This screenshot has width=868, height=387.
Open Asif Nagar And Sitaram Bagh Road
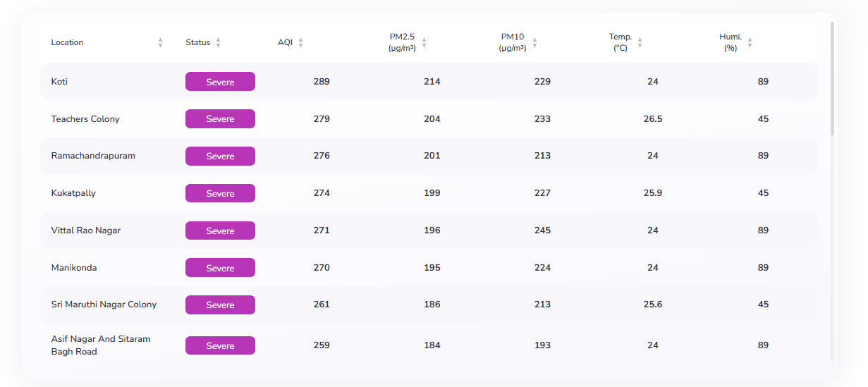coord(100,345)
